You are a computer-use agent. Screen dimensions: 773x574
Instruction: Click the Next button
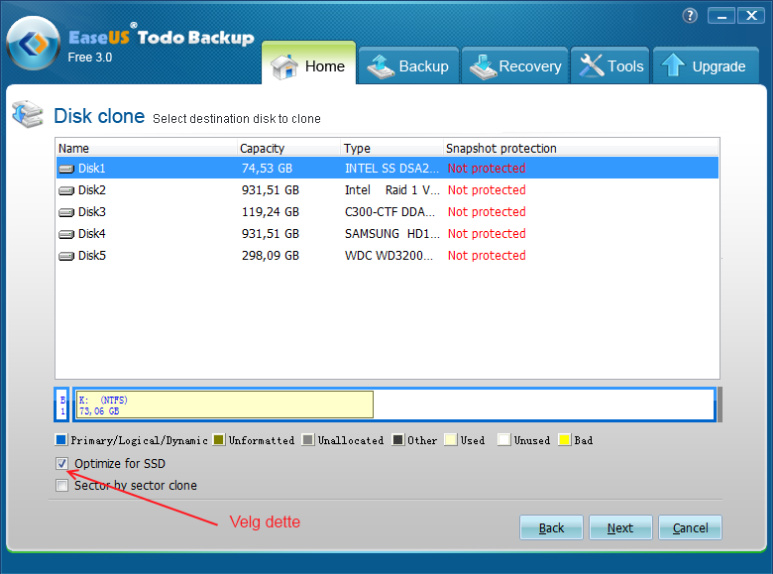621,528
